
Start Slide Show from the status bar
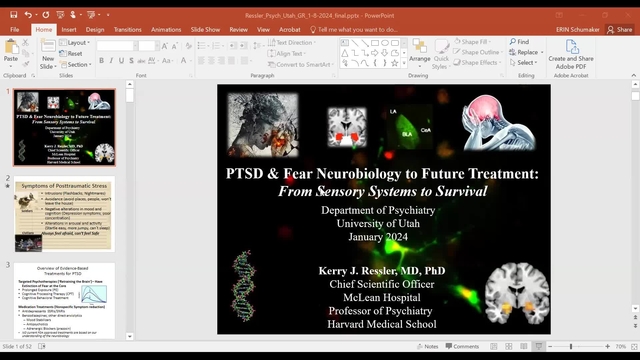[539, 346]
